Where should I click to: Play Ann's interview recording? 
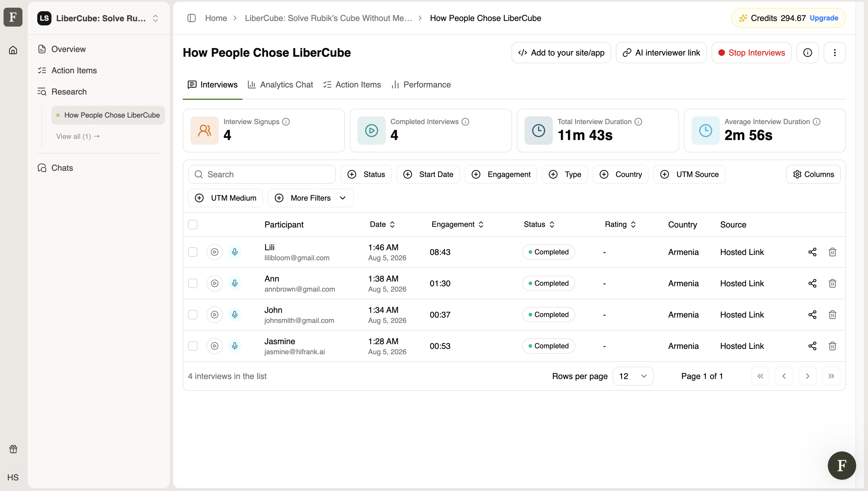(214, 283)
